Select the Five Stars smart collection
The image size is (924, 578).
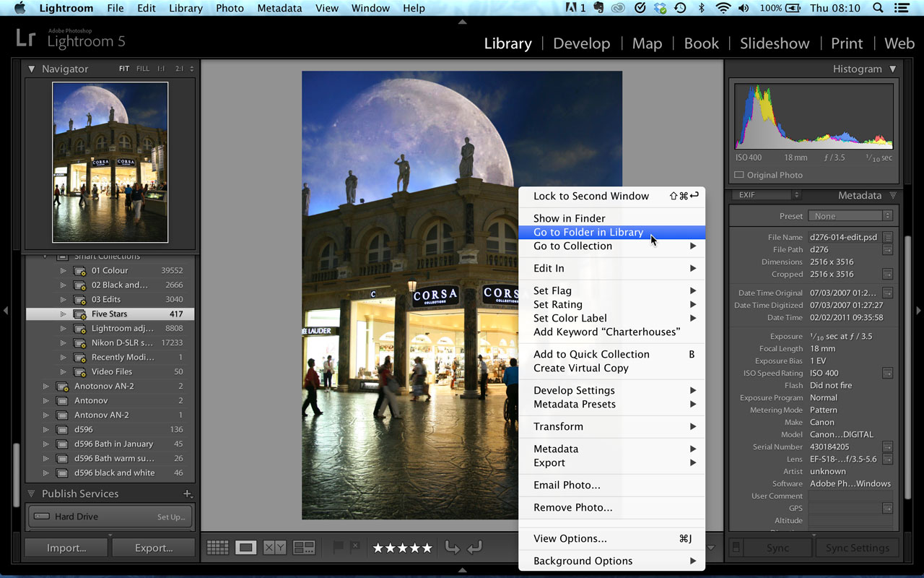tap(110, 314)
